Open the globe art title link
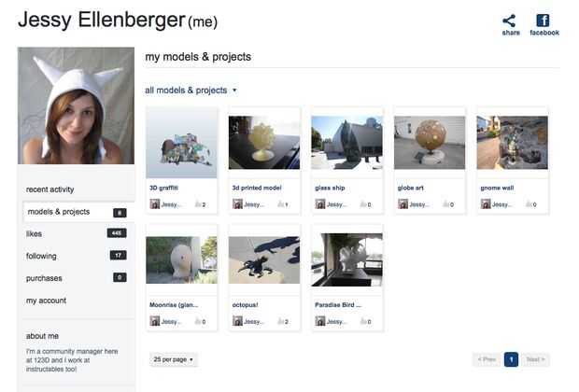The width and height of the screenshot is (579, 392). (x=410, y=188)
